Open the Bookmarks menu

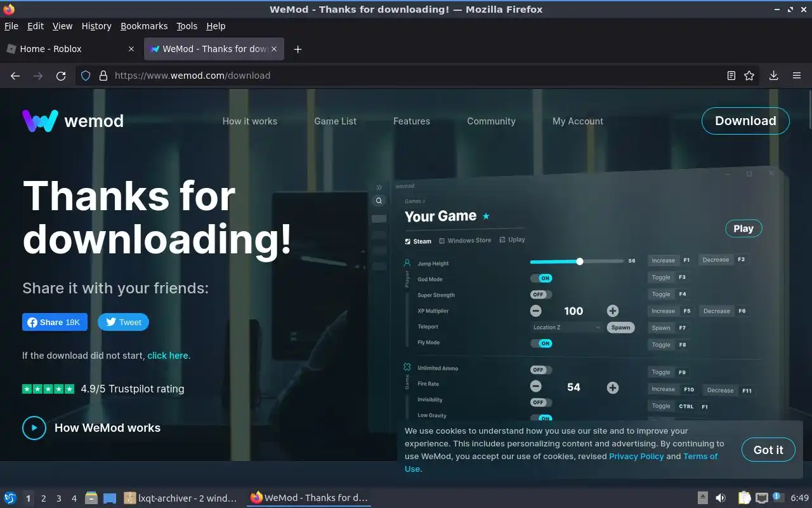(x=144, y=26)
